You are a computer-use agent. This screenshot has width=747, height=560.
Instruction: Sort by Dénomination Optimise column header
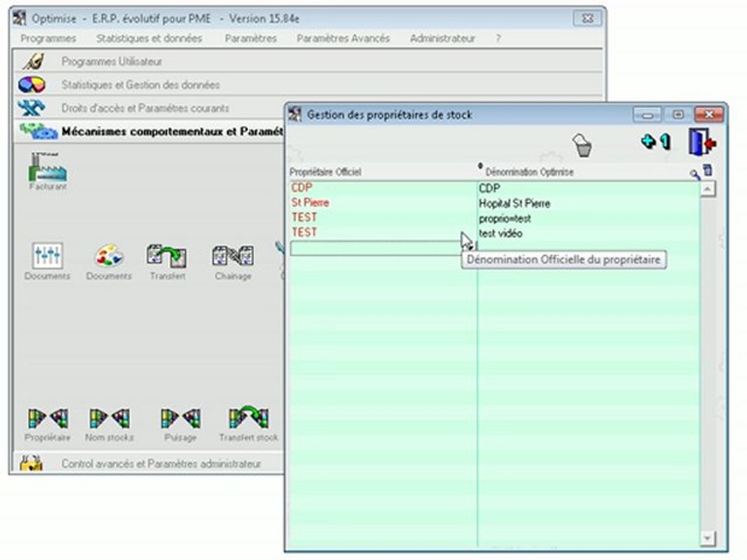529,172
